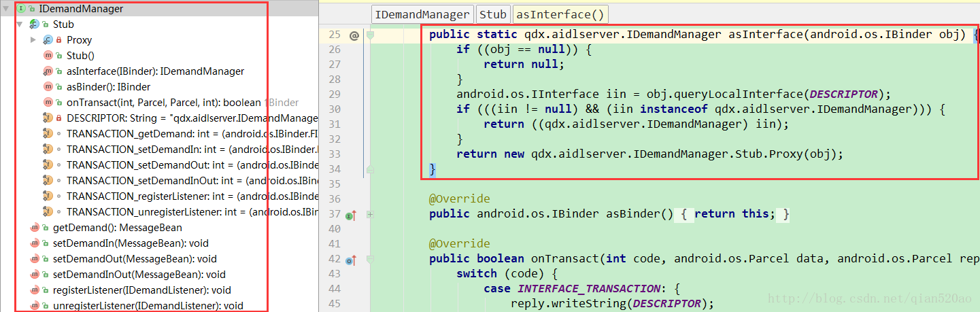This screenshot has width=980, height=312.
Task: Click the interface icon beside IDemandManager
Action: tap(20, 9)
